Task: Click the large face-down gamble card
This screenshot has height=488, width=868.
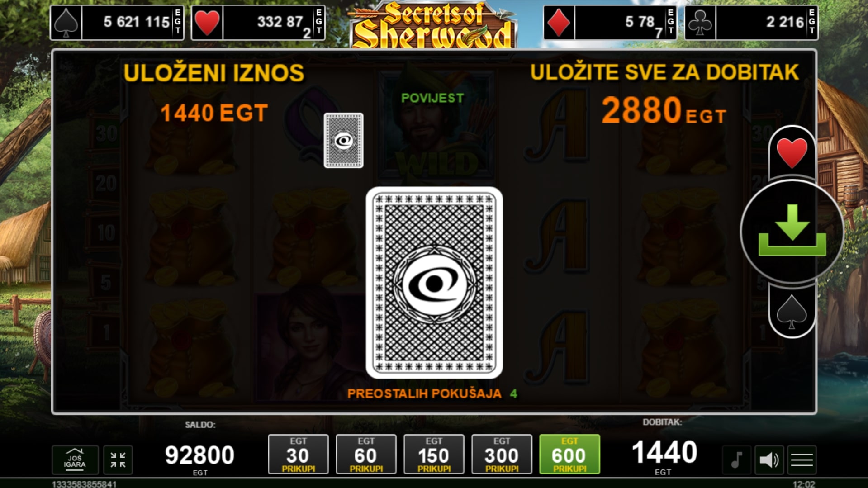Action: (434, 283)
